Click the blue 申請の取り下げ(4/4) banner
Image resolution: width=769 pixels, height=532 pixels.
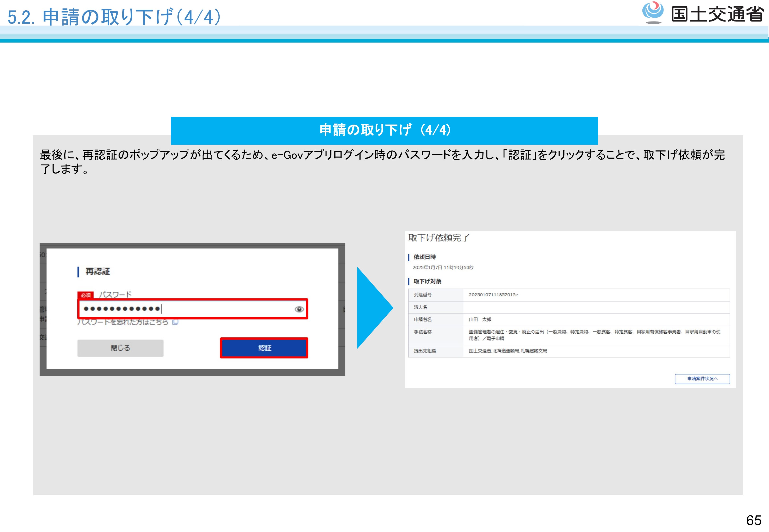coord(384,130)
